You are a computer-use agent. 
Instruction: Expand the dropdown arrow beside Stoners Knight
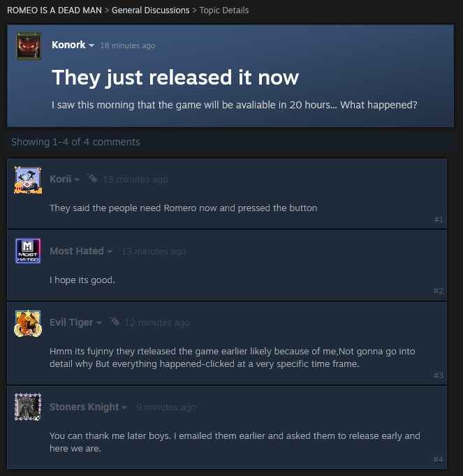tap(124, 408)
